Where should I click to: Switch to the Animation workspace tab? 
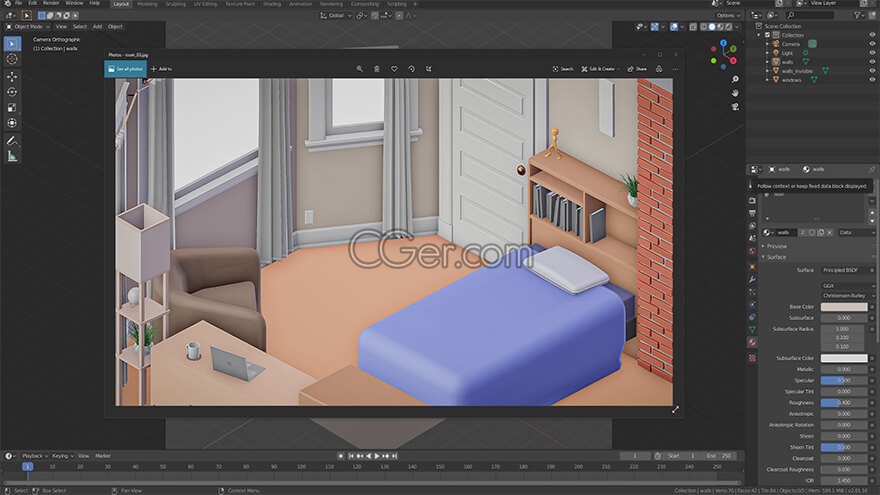pos(300,4)
